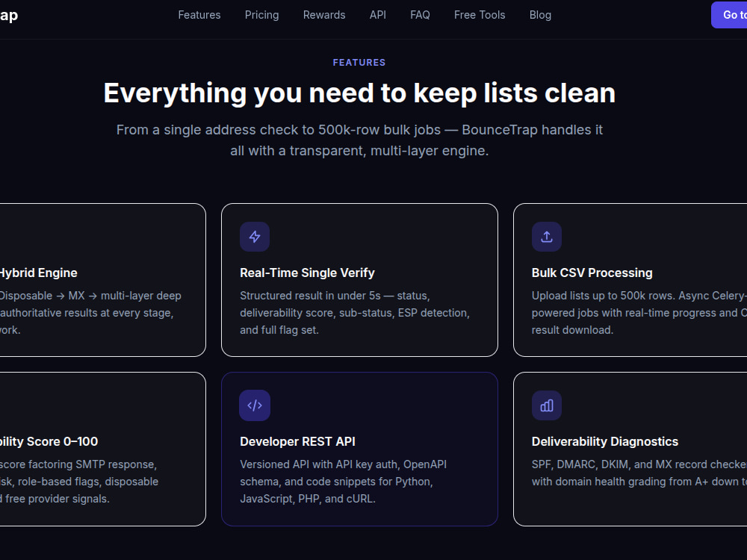Viewport: 747px width, 560px height.
Task: Click the Score 0–100 card heading
Action: [49, 441]
